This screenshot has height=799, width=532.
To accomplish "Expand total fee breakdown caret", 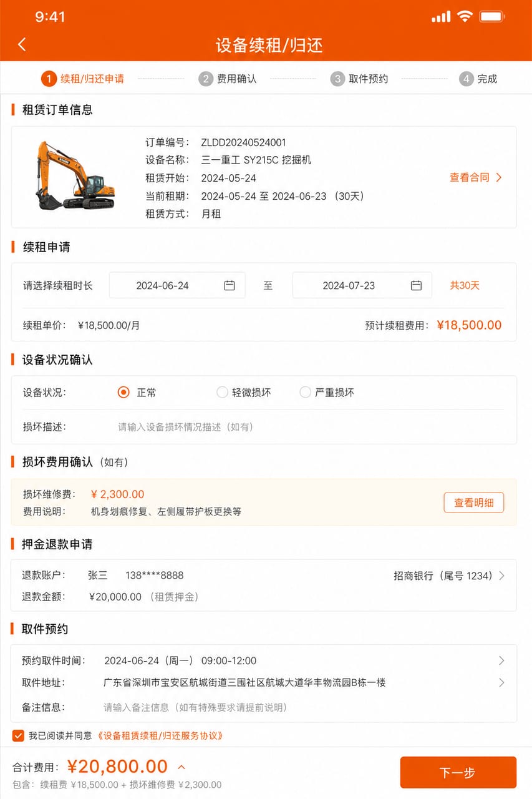I will (x=181, y=767).
